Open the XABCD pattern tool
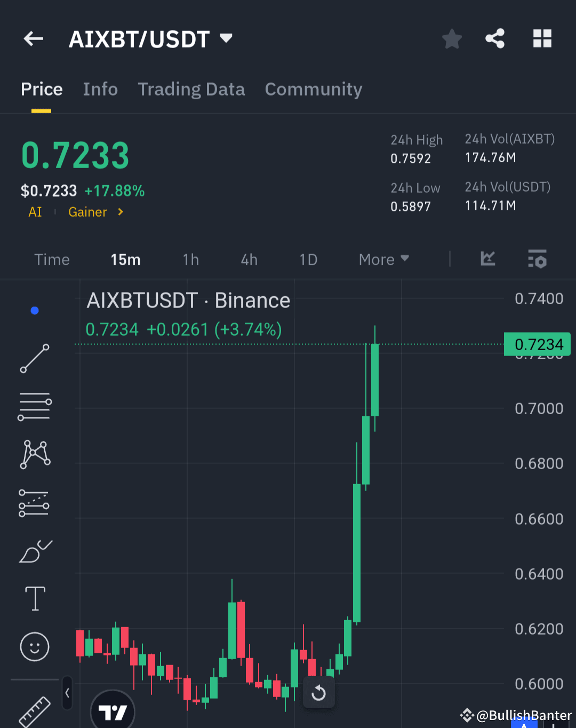The image size is (576, 728). point(34,454)
